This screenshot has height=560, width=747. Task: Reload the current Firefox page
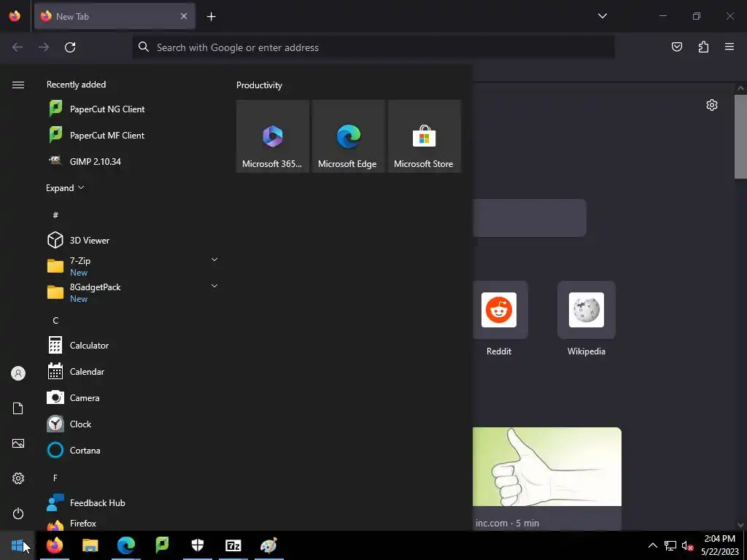coord(70,47)
